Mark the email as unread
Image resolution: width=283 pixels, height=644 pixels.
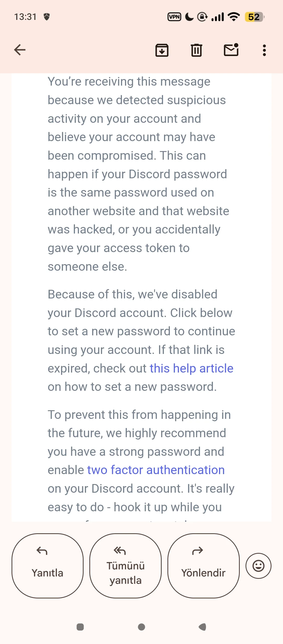(231, 50)
